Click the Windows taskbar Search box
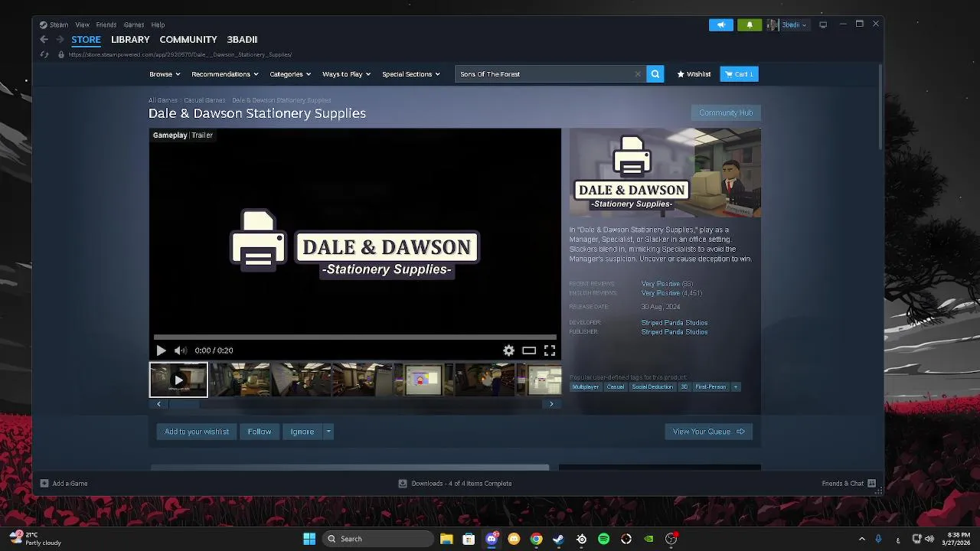 click(x=377, y=539)
